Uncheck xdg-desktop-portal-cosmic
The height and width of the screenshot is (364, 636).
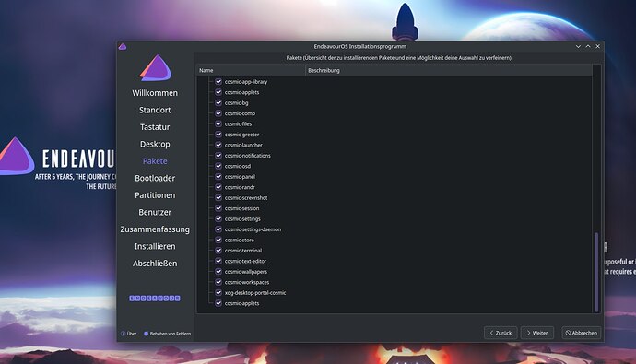tap(218, 293)
